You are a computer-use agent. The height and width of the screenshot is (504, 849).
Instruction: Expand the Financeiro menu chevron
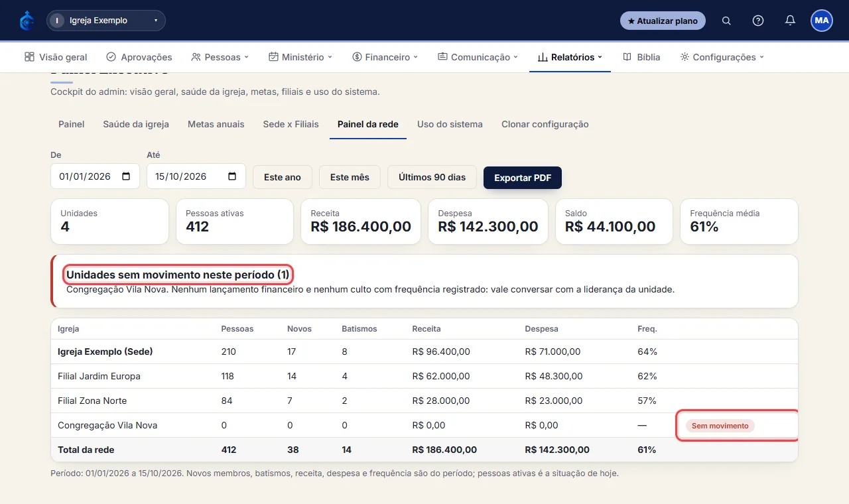click(x=416, y=57)
